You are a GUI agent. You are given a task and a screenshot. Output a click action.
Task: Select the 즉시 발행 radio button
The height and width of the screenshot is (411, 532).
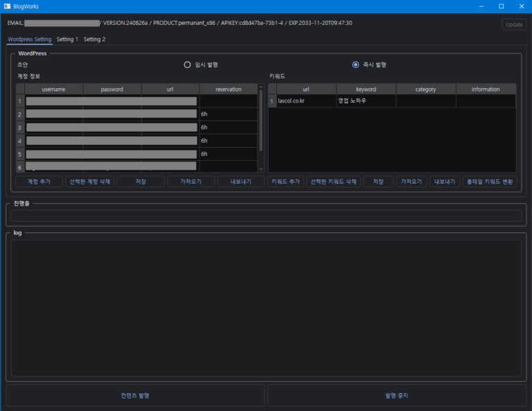[356, 64]
